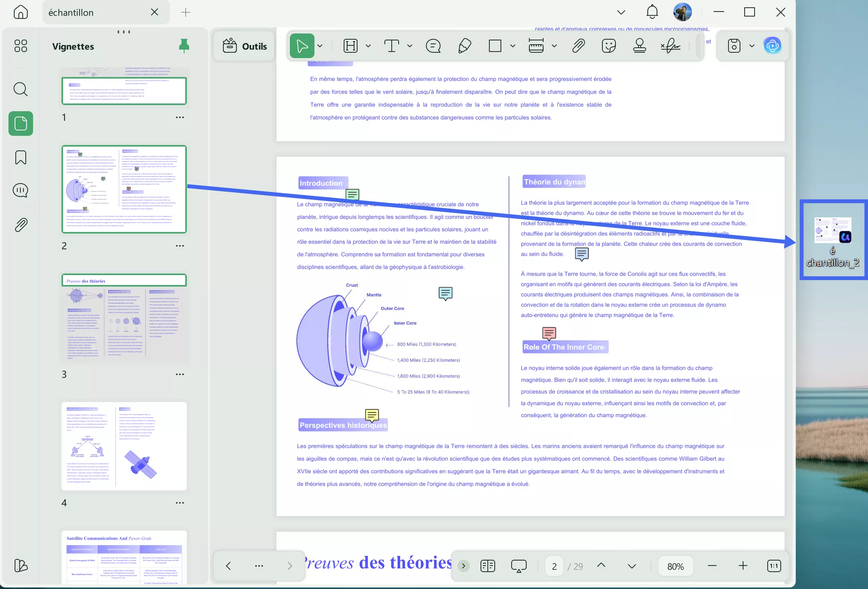Go to the Home screen icon
The height and width of the screenshot is (589, 868).
20,12
